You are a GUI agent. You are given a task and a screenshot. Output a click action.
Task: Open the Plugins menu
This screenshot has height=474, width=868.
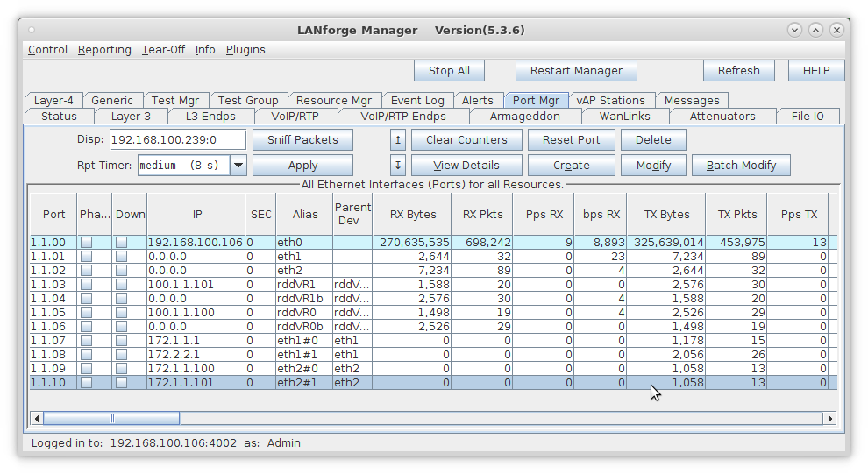click(x=245, y=50)
